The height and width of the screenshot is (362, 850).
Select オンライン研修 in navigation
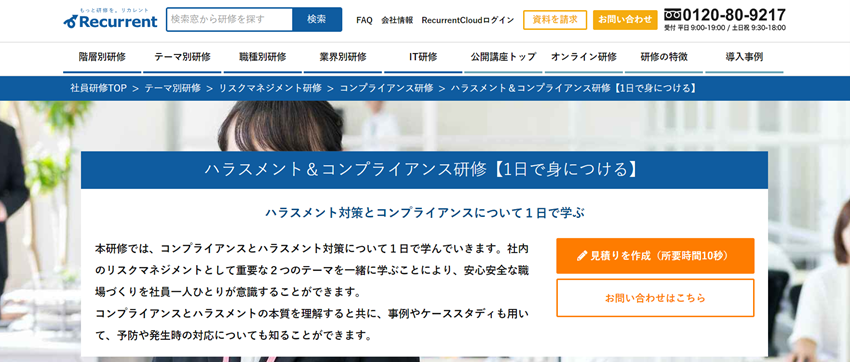(583, 57)
